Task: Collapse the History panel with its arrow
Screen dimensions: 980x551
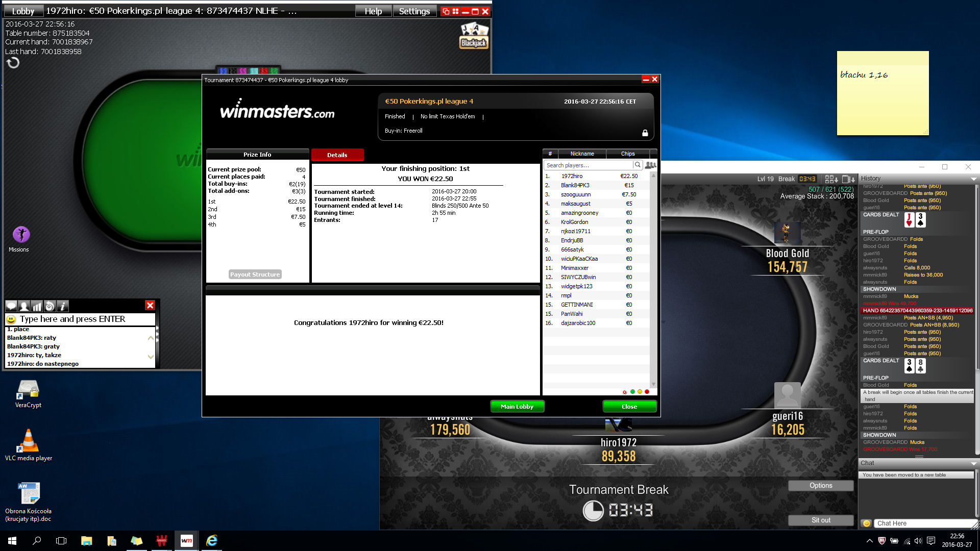Action: pyautogui.click(x=973, y=179)
